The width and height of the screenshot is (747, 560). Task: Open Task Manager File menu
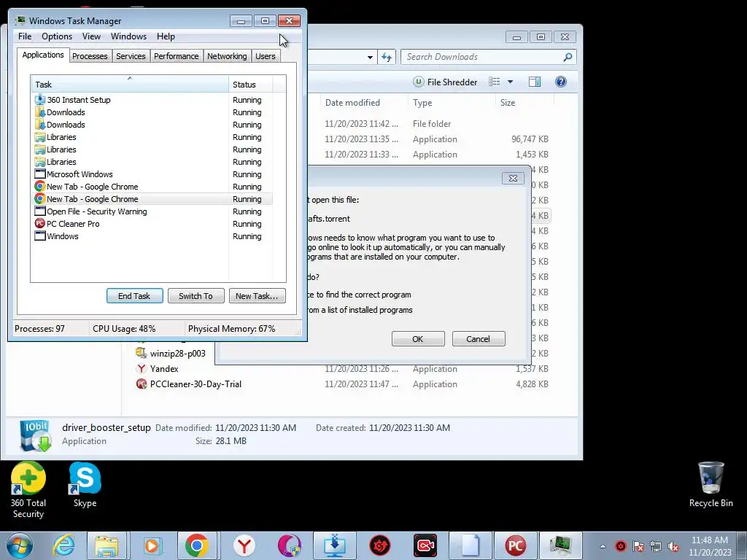pyautogui.click(x=25, y=36)
